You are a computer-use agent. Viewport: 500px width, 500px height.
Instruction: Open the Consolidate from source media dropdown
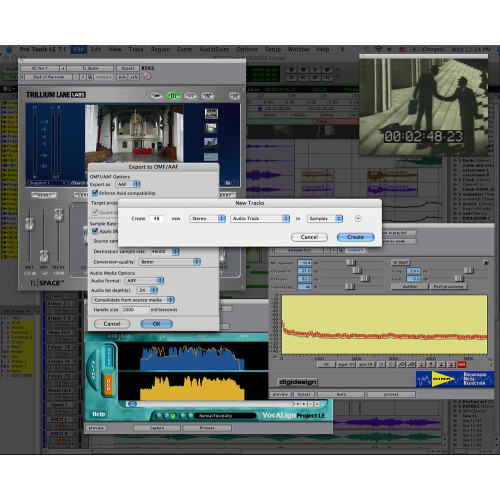point(133,300)
